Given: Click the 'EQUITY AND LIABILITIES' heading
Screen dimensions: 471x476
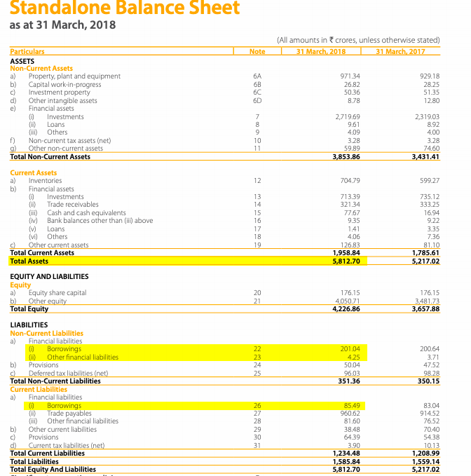Looking at the screenshot, I should coord(49,276).
